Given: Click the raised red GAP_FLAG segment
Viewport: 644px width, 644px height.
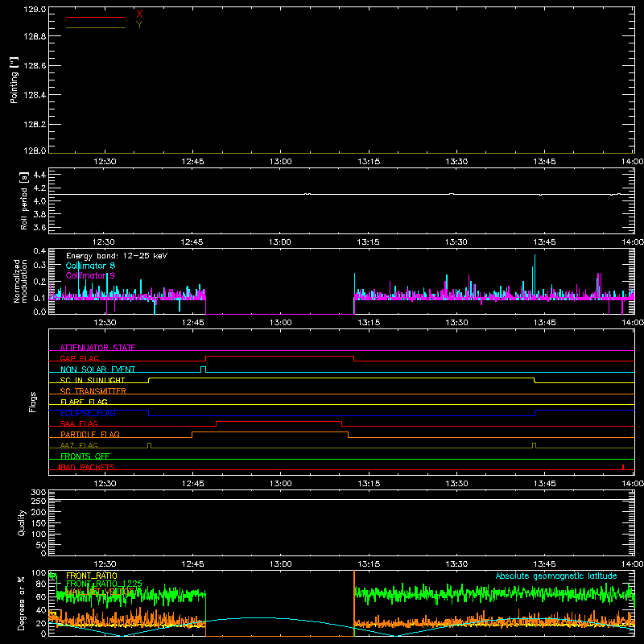Looking at the screenshot, I should coord(279,357).
